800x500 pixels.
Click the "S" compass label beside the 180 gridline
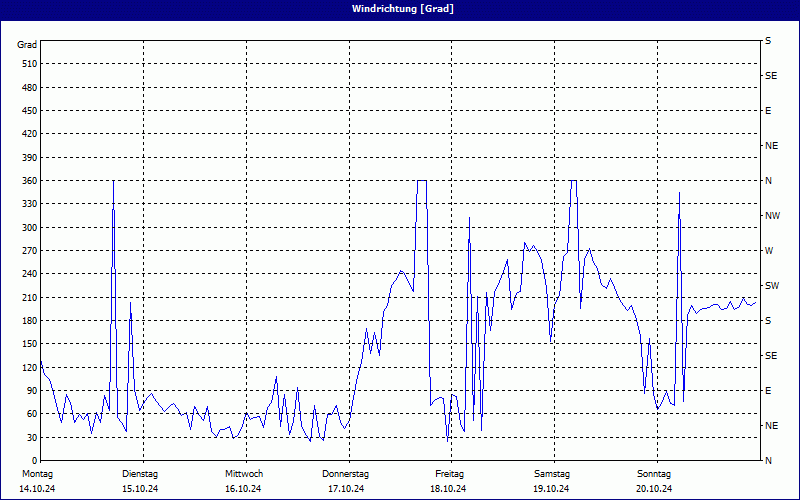[x=768, y=321]
